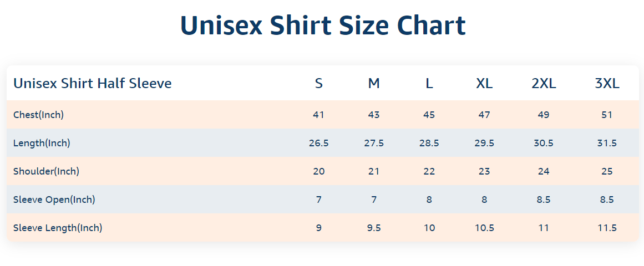Screen dimensions: 644x266
Task: Click the shoulder value 23 for XL
Action: tap(484, 171)
